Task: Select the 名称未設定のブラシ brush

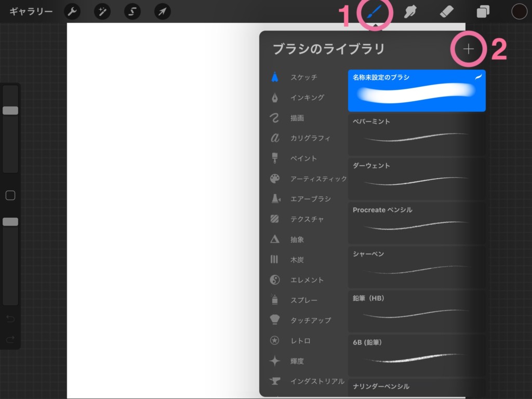Action: click(417, 90)
